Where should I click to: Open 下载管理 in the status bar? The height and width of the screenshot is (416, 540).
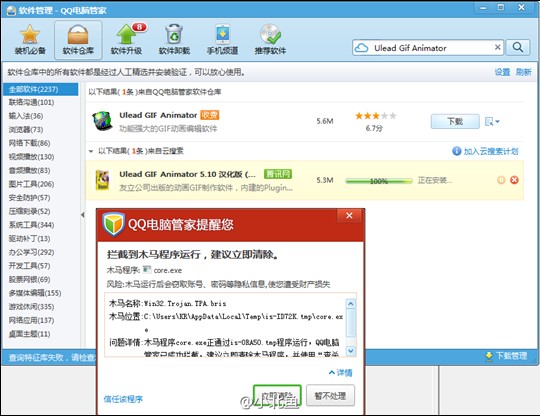(506, 356)
